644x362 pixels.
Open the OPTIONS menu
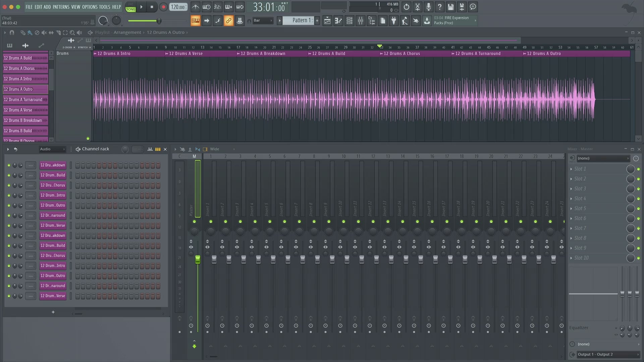(x=90, y=7)
